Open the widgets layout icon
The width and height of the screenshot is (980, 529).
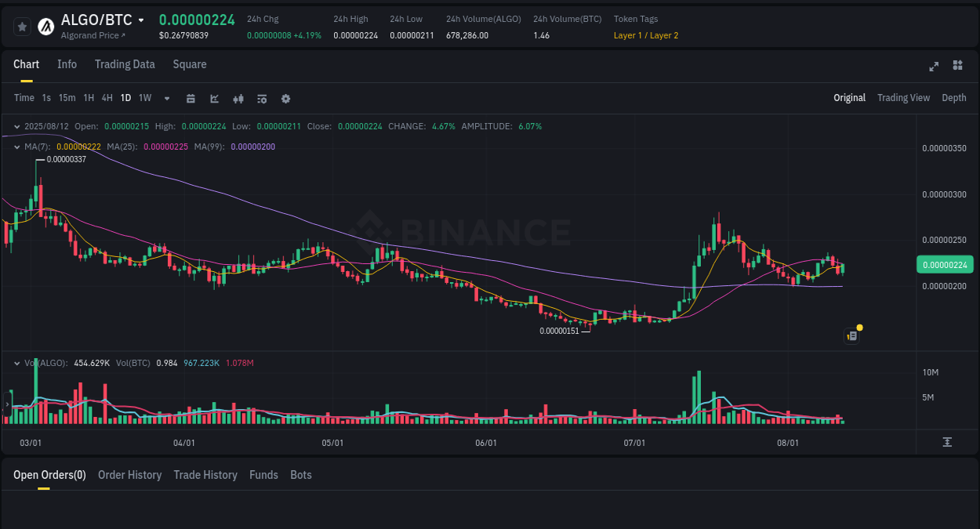[957, 67]
